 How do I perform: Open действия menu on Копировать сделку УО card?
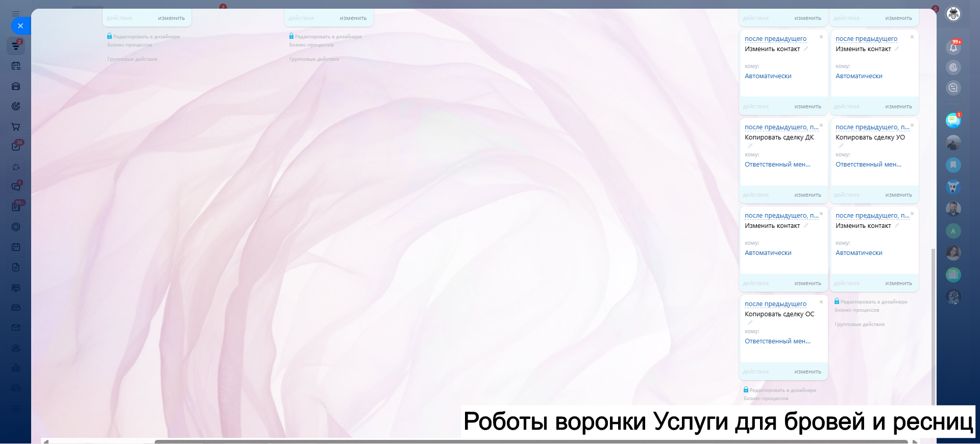(x=846, y=195)
